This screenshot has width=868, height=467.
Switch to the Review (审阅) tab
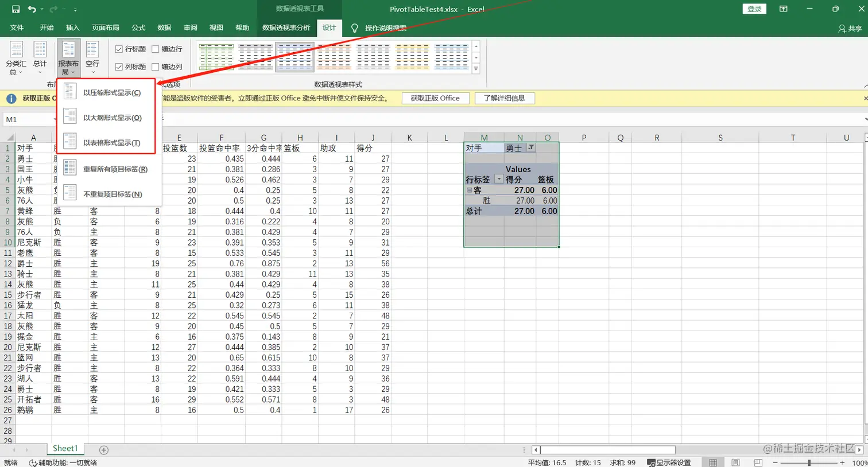190,28
